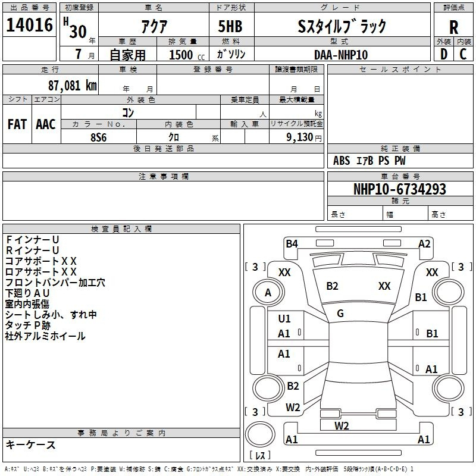The width and height of the screenshot is (476, 476).
Task: Click inspector note ロアサポート XX
Action: coord(41,272)
